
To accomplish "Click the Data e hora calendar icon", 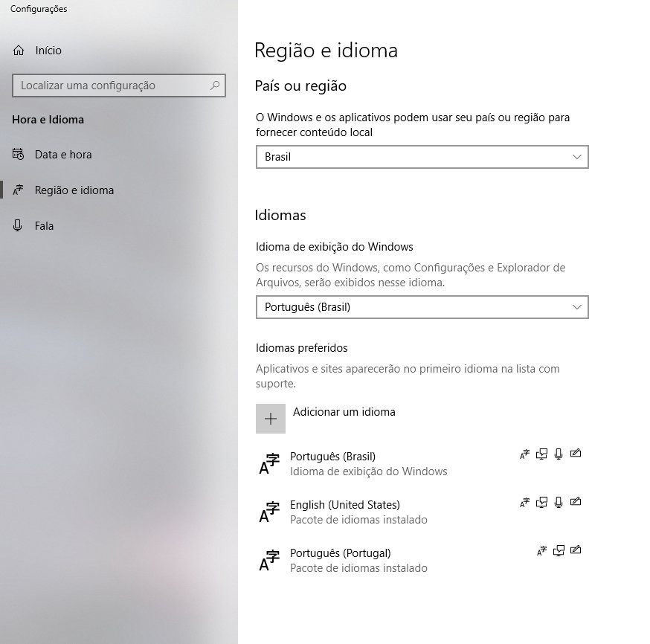I will [19, 155].
